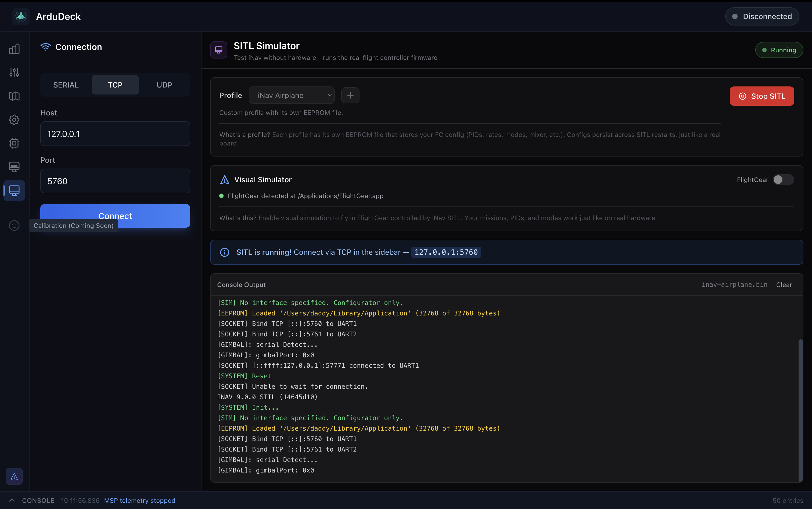The image size is (812, 509).
Task: Clear the console output
Action: tap(784, 285)
